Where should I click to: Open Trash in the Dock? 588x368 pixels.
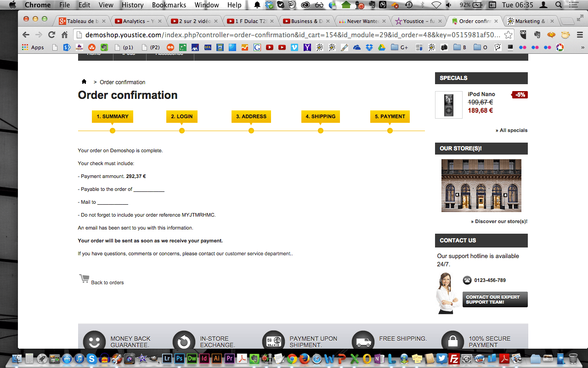(x=573, y=358)
